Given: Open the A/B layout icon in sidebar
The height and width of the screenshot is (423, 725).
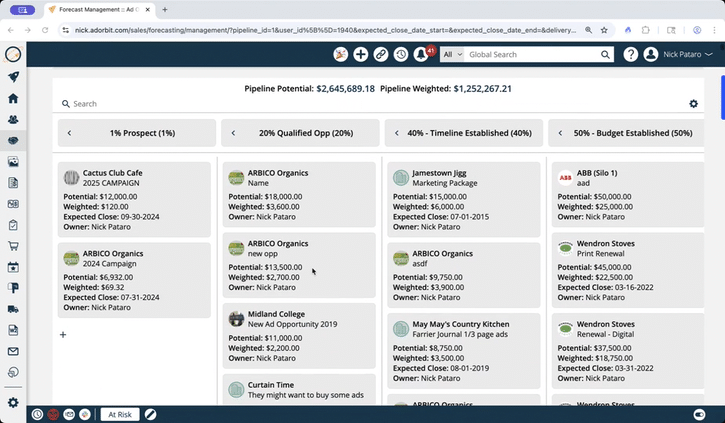Looking at the screenshot, I should pos(13,204).
